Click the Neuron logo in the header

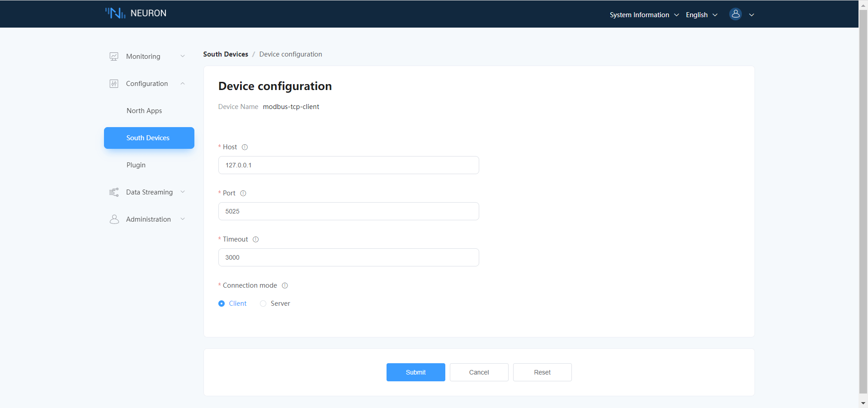[x=135, y=13]
